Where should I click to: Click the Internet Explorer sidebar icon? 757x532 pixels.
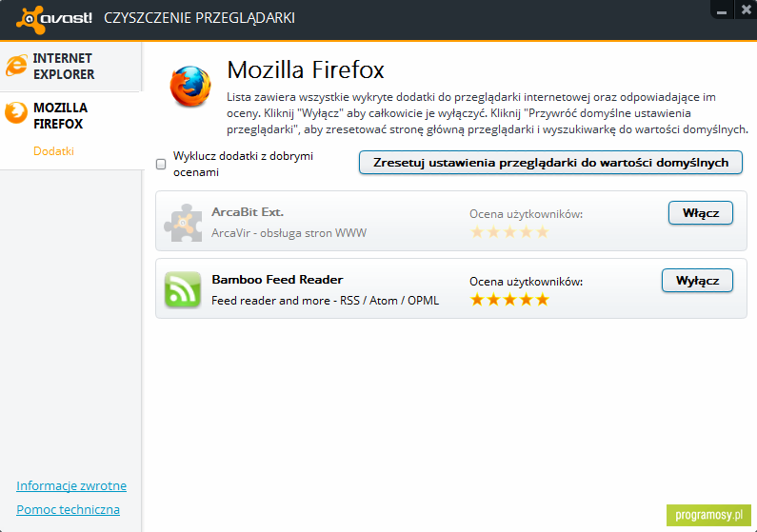coord(16,66)
